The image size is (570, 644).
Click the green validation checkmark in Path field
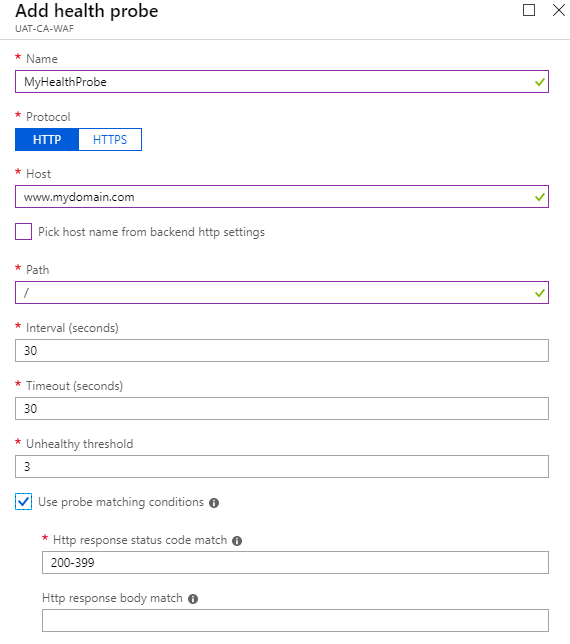tap(540, 293)
